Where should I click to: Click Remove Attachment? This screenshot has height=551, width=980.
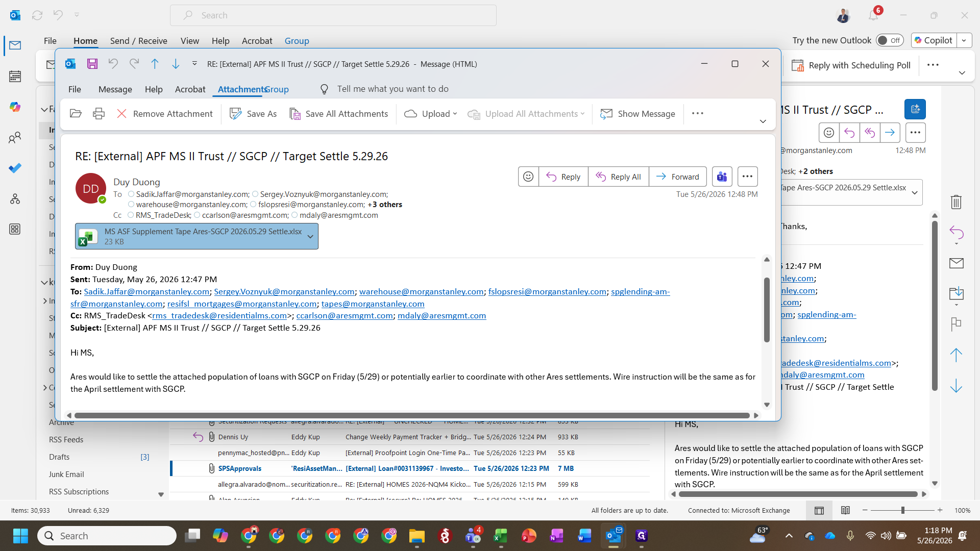[x=164, y=113]
